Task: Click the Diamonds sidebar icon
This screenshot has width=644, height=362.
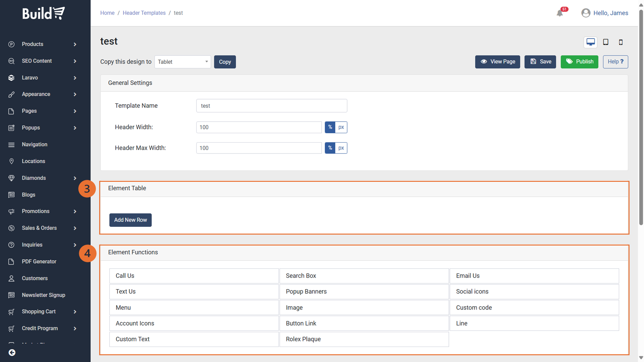Action: pyautogui.click(x=11, y=178)
